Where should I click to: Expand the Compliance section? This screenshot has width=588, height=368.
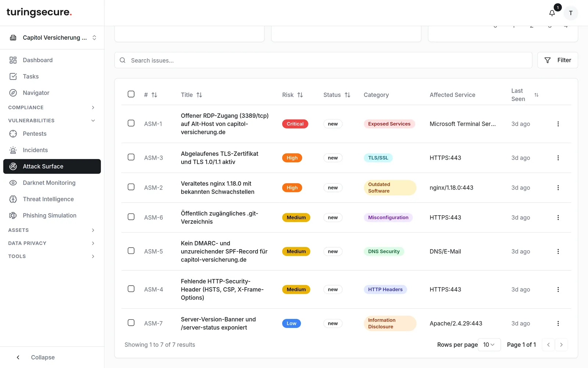pyautogui.click(x=52, y=107)
